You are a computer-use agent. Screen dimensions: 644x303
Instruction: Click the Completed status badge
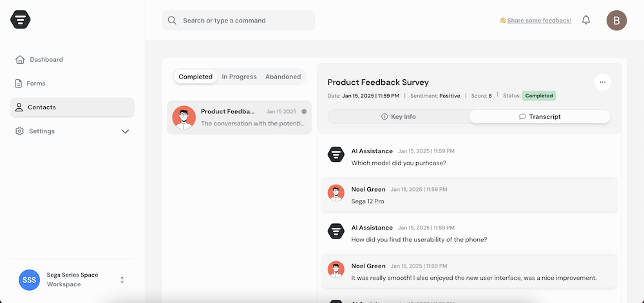tap(538, 96)
